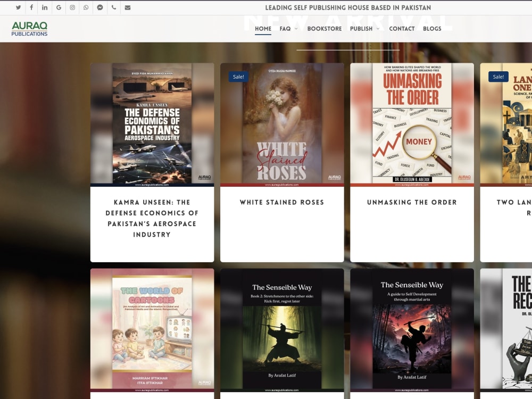Click the Kamra Unseen title link

tap(152, 218)
